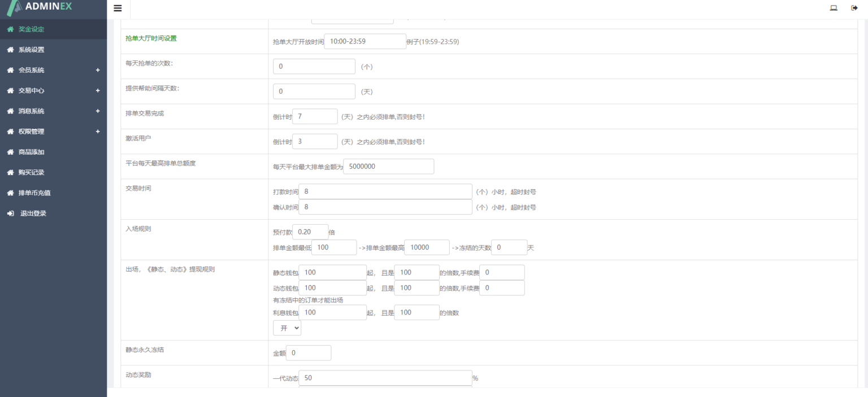868x397 pixels.
Task: Click the 商品添加 house icon
Action: 9,152
